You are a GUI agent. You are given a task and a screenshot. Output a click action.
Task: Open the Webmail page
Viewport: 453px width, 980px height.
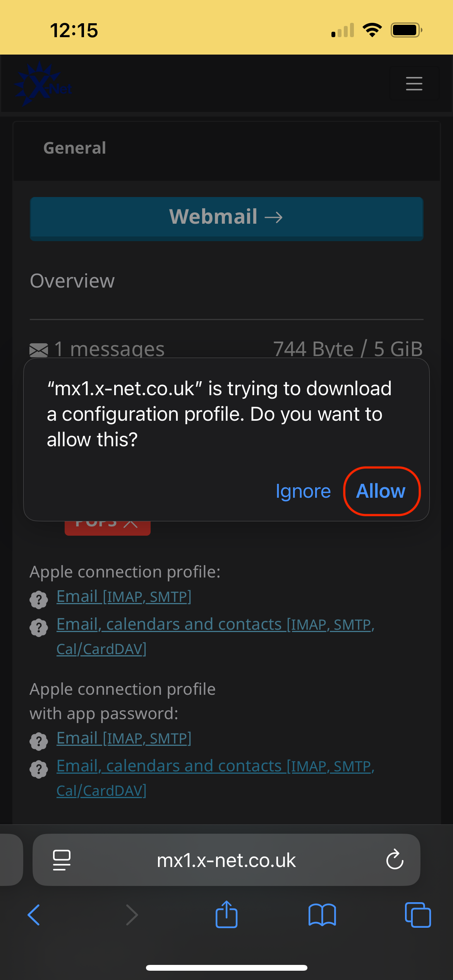point(226,218)
